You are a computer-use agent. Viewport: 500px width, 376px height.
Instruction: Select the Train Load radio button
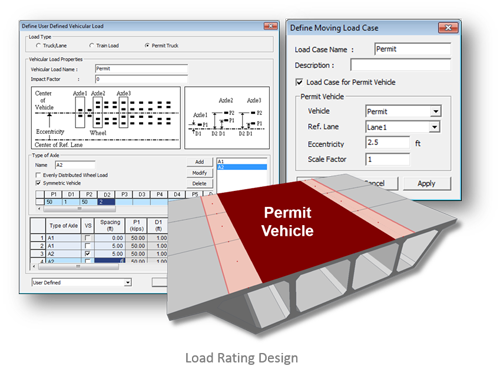pyautogui.click(x=91, y=45)
